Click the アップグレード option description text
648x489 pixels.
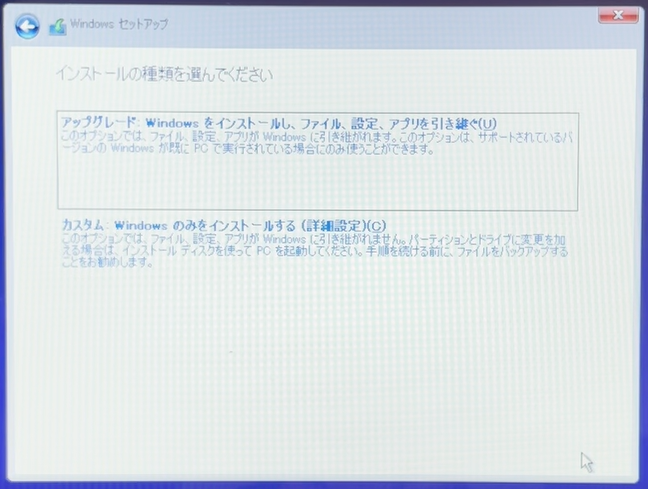317,143
